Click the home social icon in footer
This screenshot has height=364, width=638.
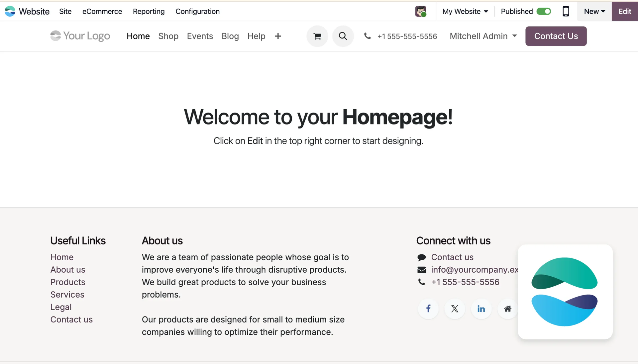pyautogui.click(x=507, y=309)
